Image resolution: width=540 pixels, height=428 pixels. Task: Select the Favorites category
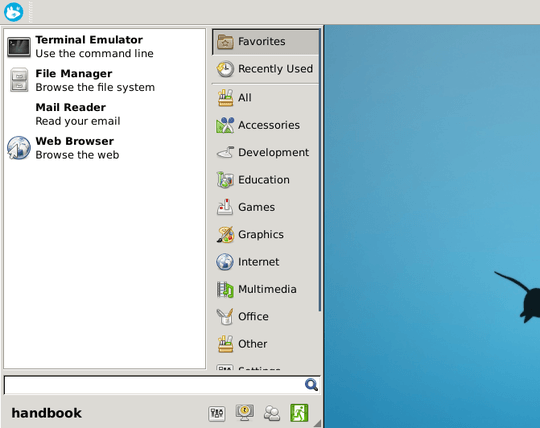(266, 42)
